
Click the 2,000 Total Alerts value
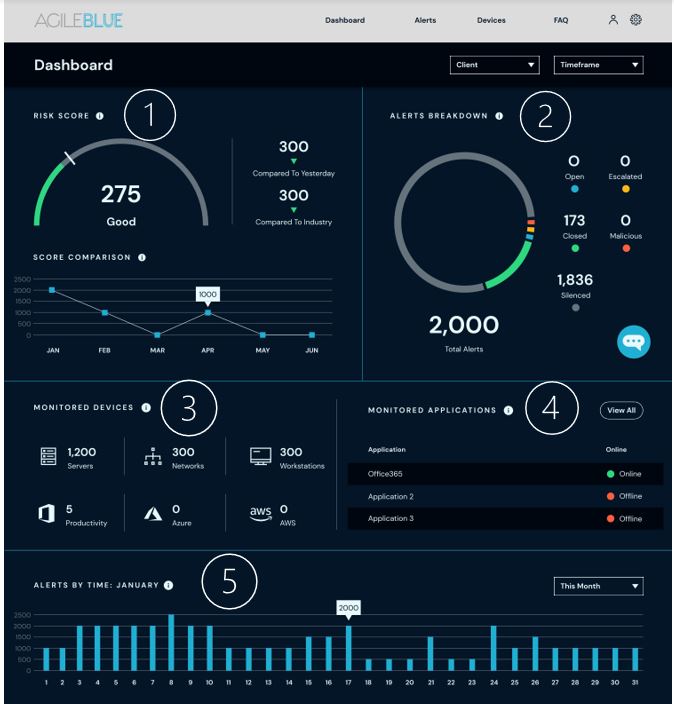[464, 325]
